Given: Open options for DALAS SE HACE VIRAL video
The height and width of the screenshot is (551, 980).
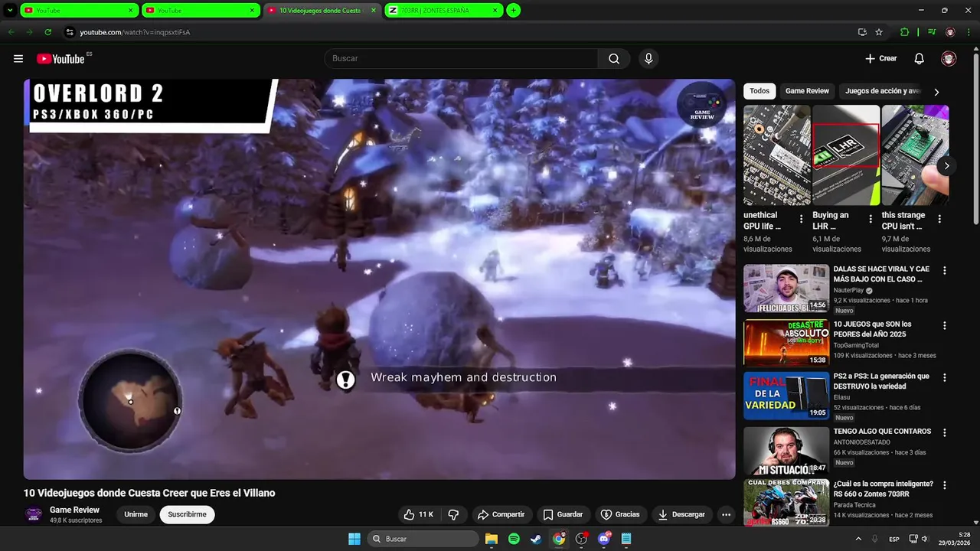Looking at the screenshot, I should 945,270.
